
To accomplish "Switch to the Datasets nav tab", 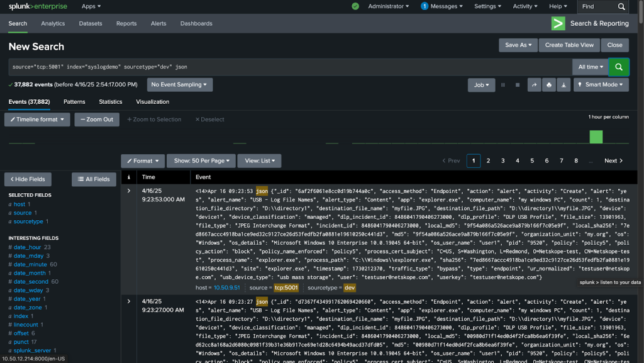I will (x=91, y=23).
